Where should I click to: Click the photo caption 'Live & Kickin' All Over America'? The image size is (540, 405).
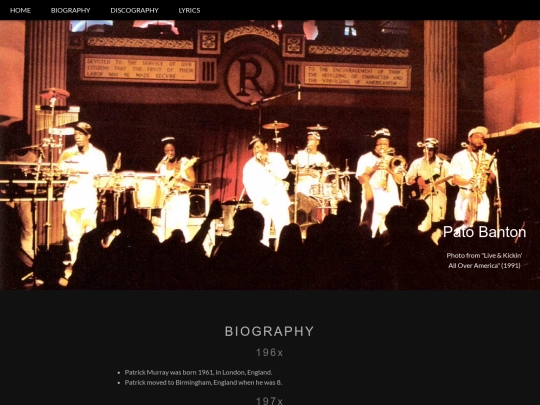pyautogui.click(x=484, y=260)
